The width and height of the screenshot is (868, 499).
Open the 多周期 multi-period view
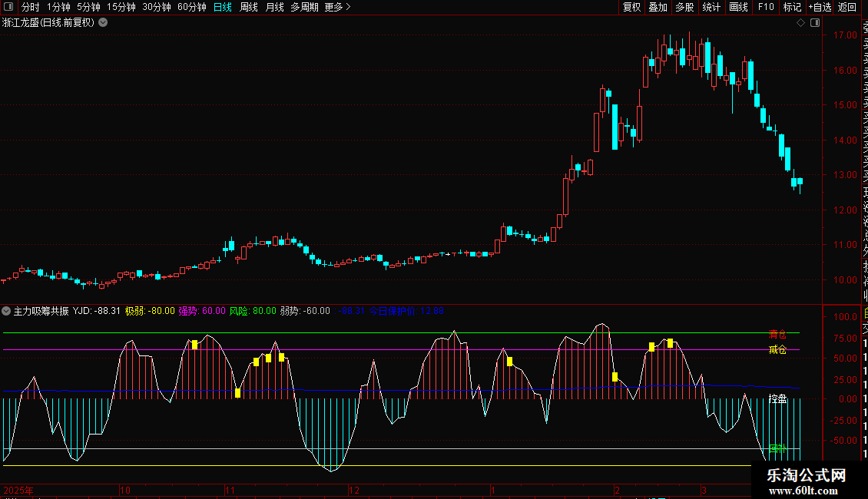click(x=304, y=7)
